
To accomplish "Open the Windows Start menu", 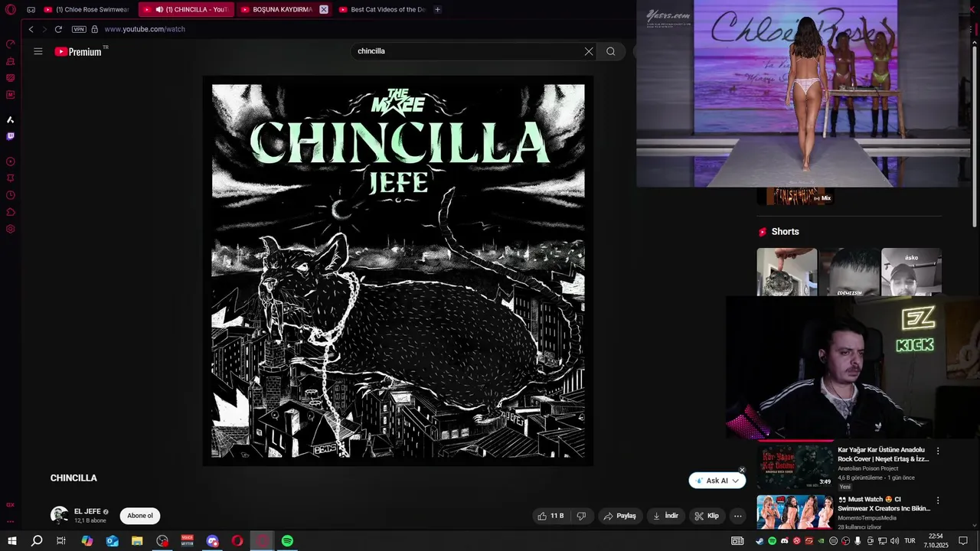I will (12, 541).
